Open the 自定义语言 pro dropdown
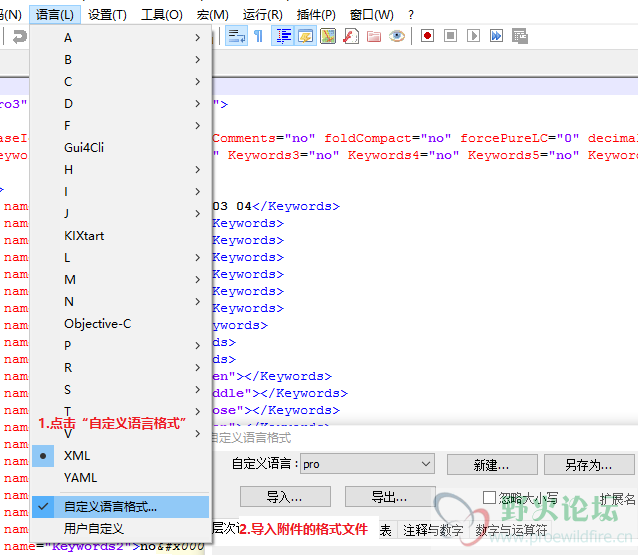The width and height of the screenshot is (642, 555). coord(367,464)
